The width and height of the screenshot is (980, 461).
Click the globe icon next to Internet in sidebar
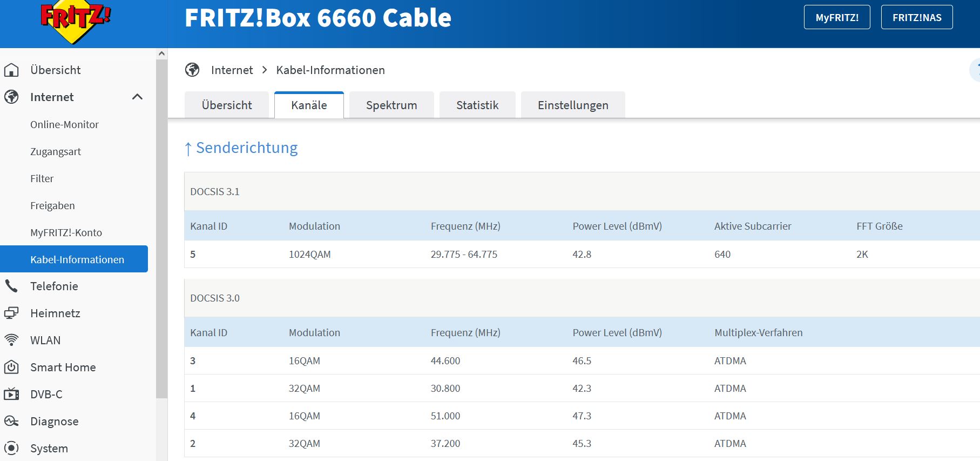(x=11, y=97)
